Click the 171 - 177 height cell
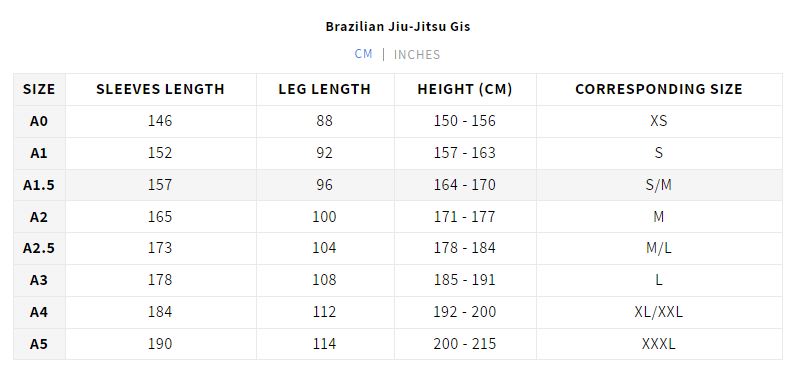This screenshot has height=383, width=795. tap(465, 217)
